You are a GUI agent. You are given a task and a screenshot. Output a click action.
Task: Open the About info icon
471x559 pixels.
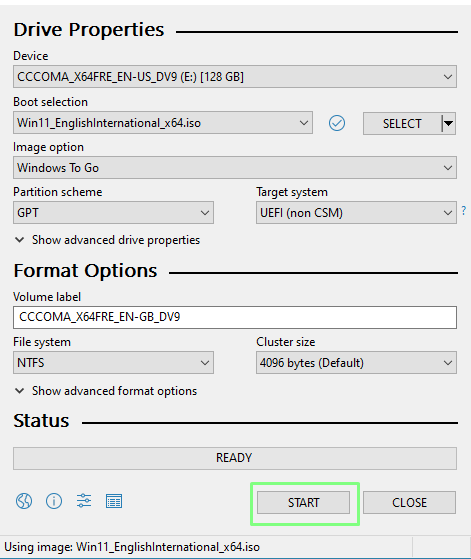(54, 501)
